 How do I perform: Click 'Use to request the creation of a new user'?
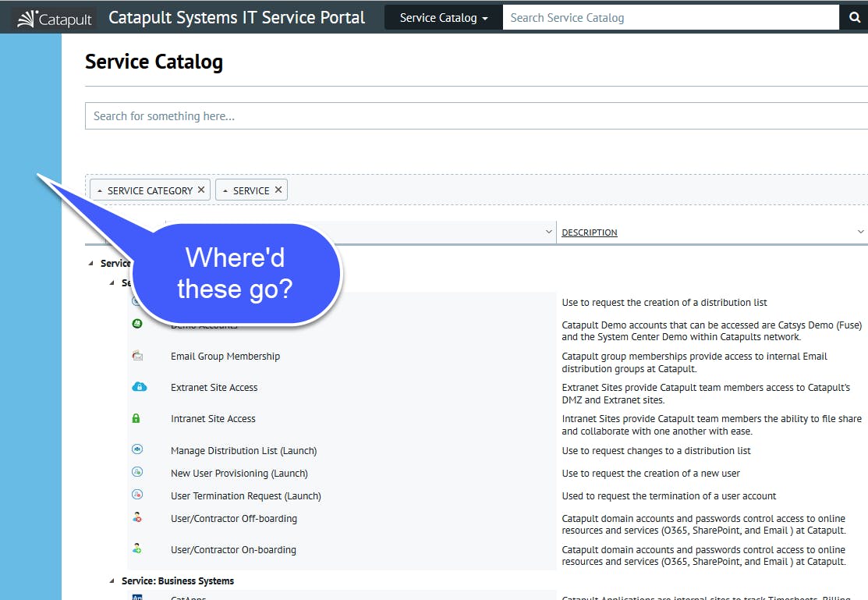coord(650,474)
